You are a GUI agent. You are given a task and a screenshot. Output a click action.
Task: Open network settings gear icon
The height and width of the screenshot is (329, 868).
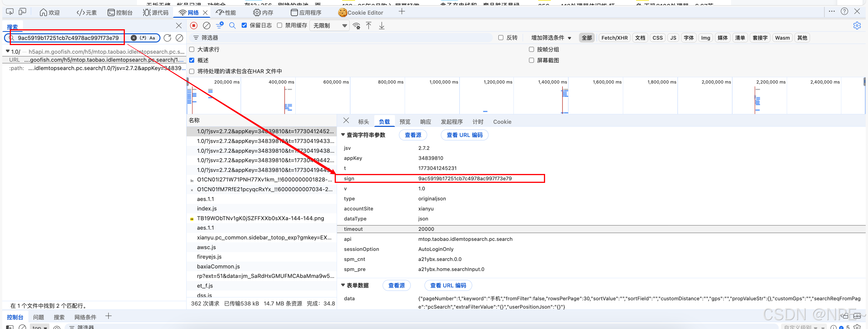click(857, 26)
